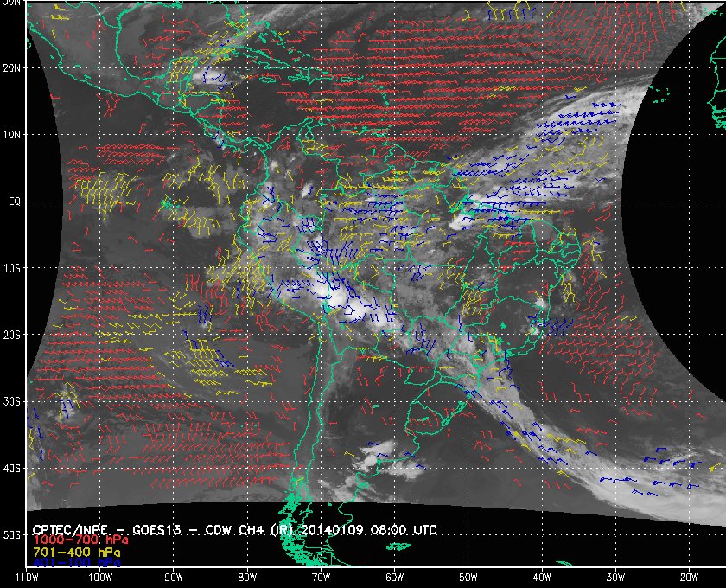Click the 30W longitude label
This screenshot has width=726, height=588.
615,578
